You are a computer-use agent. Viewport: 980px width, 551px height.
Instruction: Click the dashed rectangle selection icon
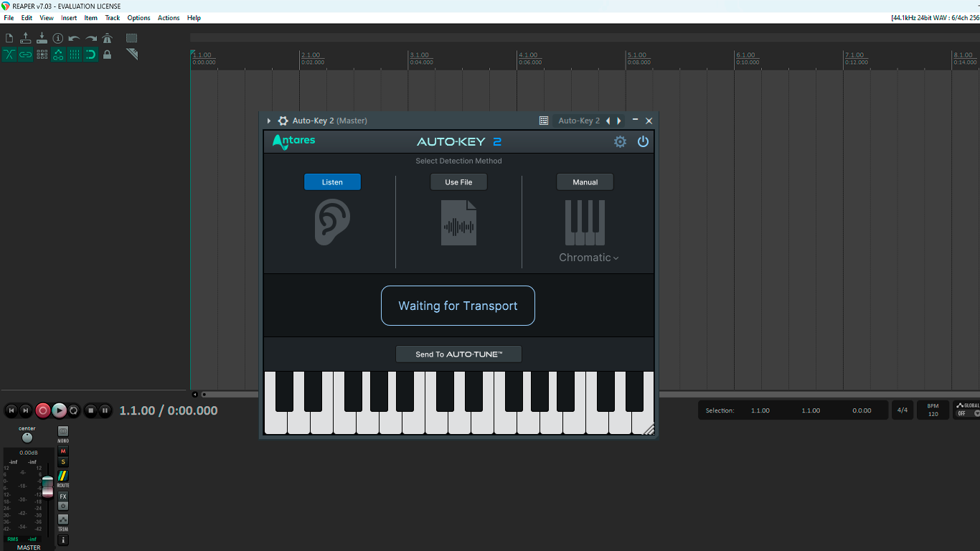point(132,38)
